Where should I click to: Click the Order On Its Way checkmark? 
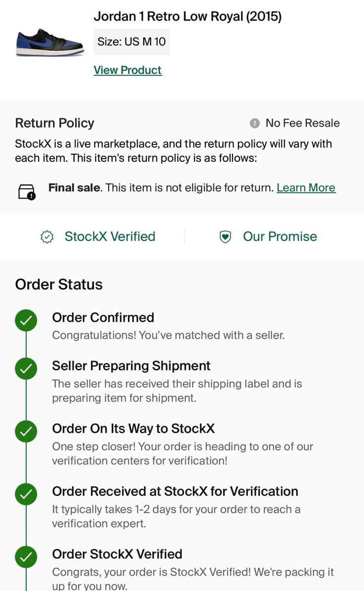tap(26, 431)
